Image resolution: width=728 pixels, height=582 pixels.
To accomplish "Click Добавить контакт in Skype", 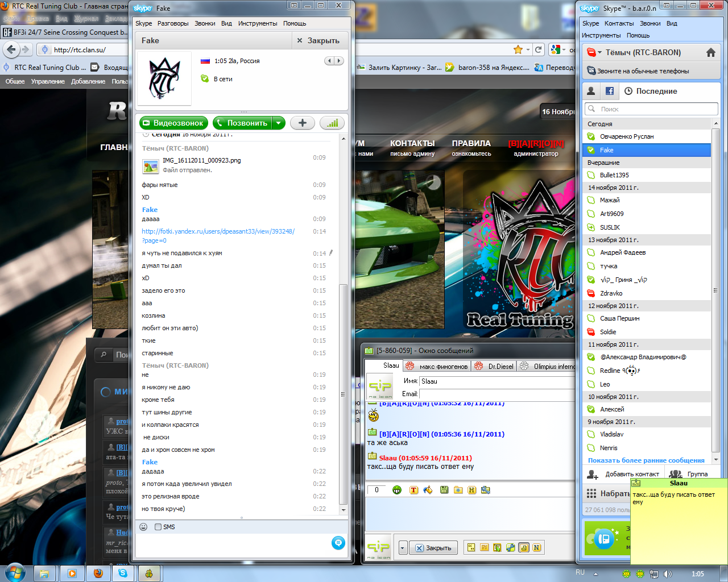I will click(623, 474).
